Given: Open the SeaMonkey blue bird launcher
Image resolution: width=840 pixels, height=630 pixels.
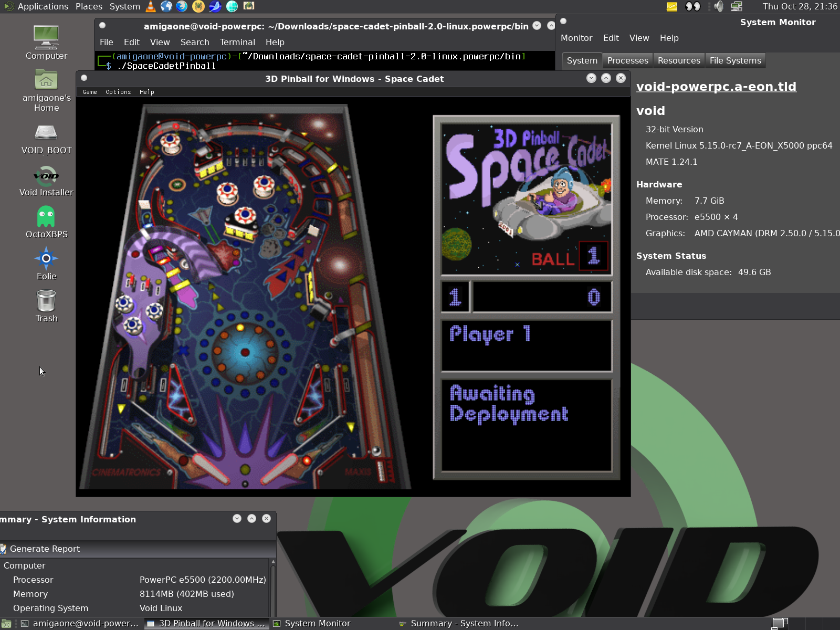Looking at the screenshot, I should 215,6.
